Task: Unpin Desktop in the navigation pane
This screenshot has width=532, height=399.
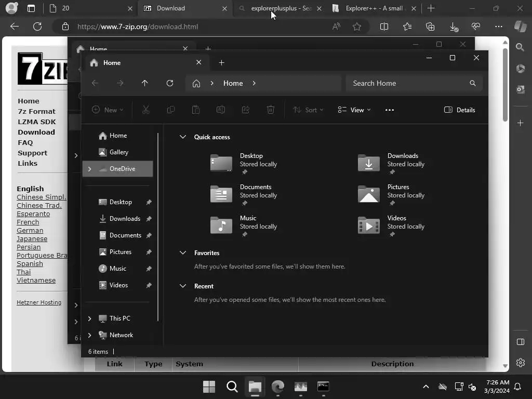Action: click(149, 202)
